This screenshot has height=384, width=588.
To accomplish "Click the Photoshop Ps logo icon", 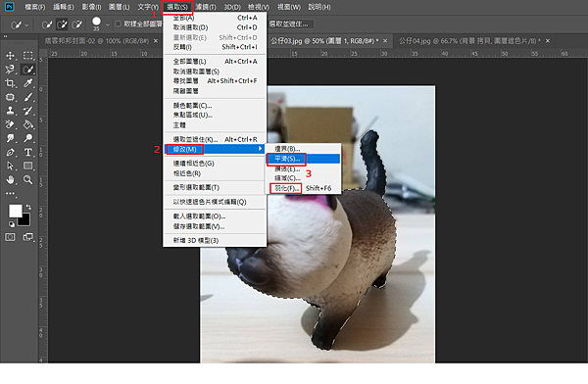I will [x=10, y=7].
